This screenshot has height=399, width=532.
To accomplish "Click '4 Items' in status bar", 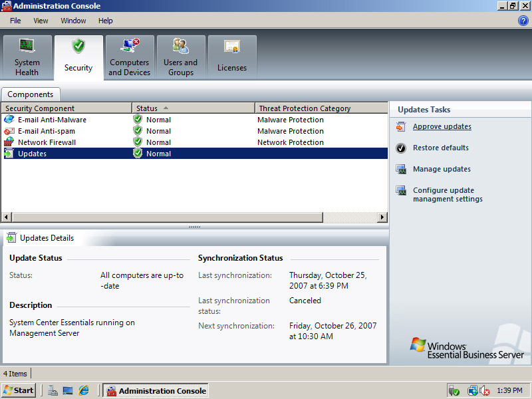I will tap(15, 374).
